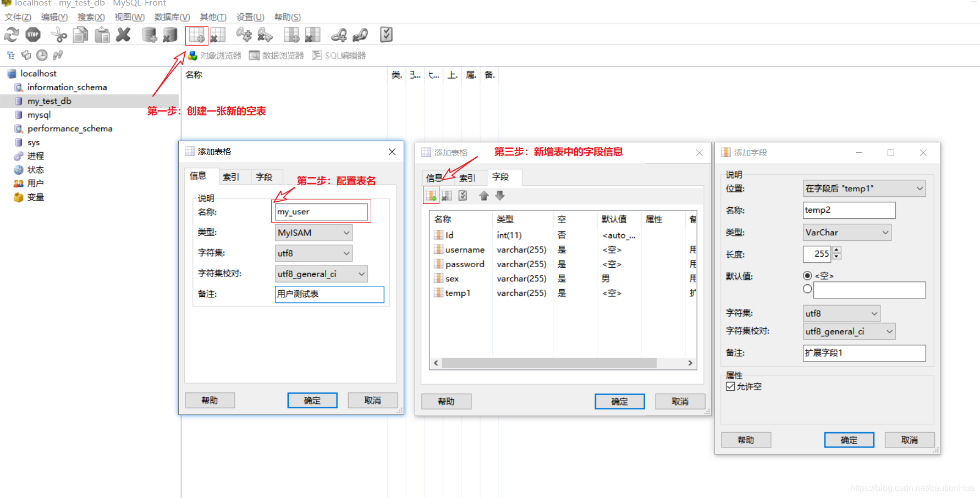Click move-up arrow in fields dialog toolbar
The width and height of the screenshot is (980, 498).
[x=484, y=196]
